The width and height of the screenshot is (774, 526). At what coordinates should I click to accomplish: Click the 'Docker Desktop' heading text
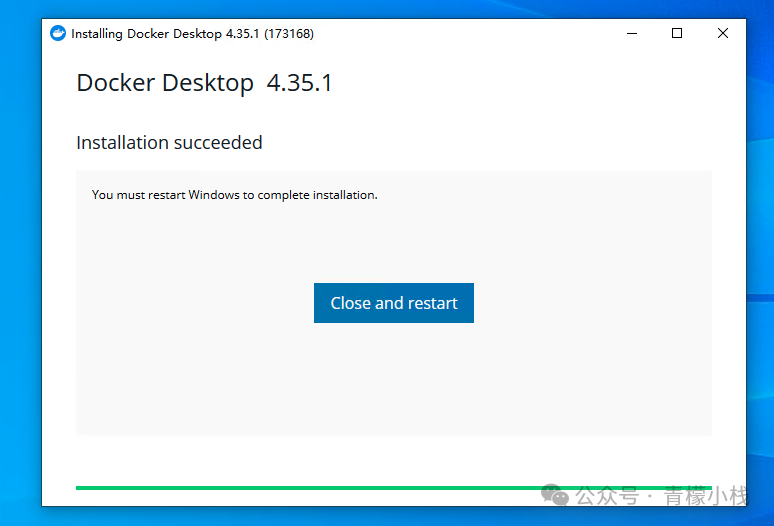(x=165, y=83)
